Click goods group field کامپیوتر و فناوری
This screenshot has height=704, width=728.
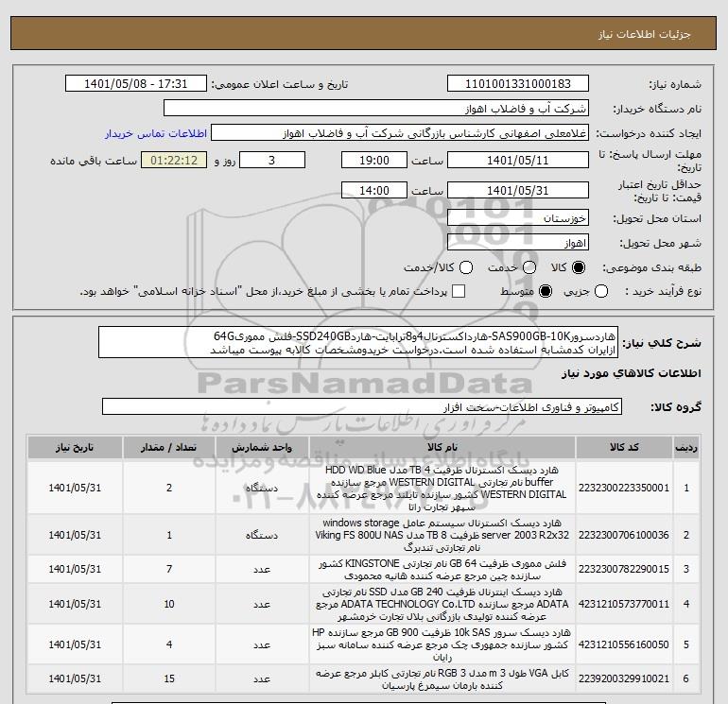click(x=362, y=406)
